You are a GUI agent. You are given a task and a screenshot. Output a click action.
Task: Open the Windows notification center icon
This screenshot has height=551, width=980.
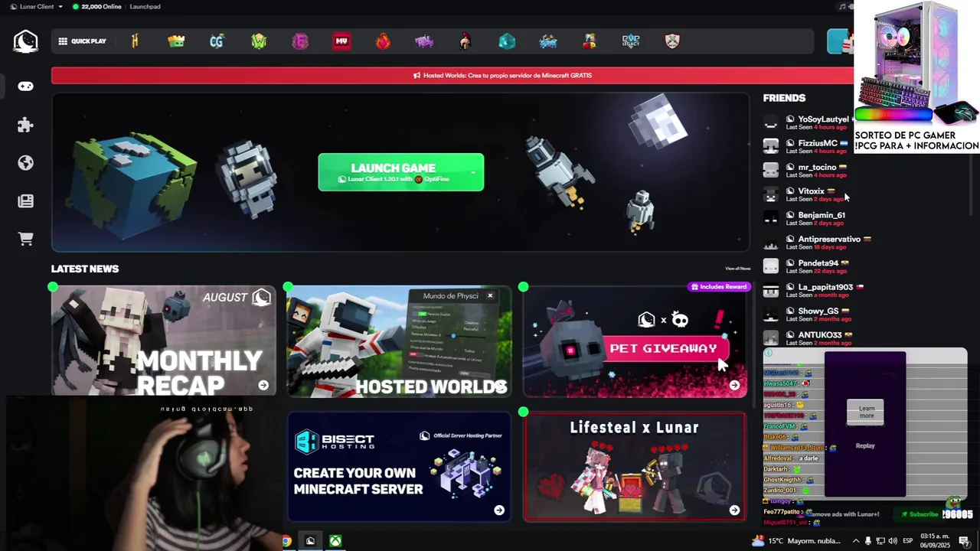pyautogui.click(x=963, y=541)
